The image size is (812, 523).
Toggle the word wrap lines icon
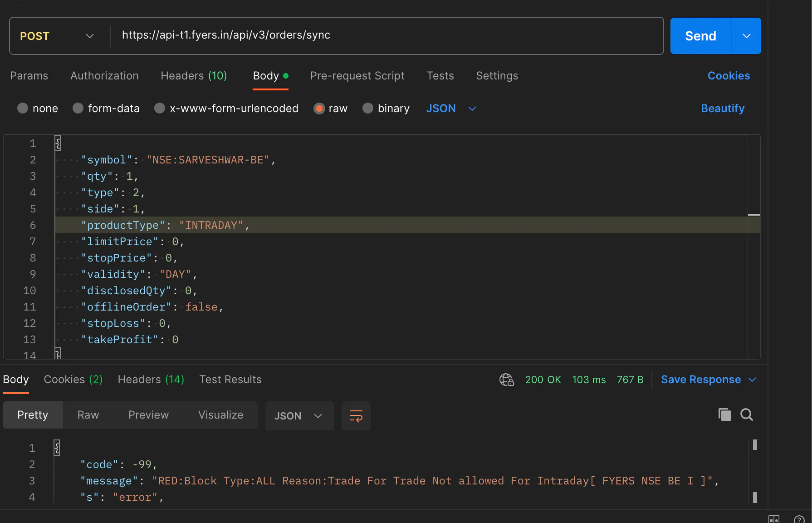(356, 416)
